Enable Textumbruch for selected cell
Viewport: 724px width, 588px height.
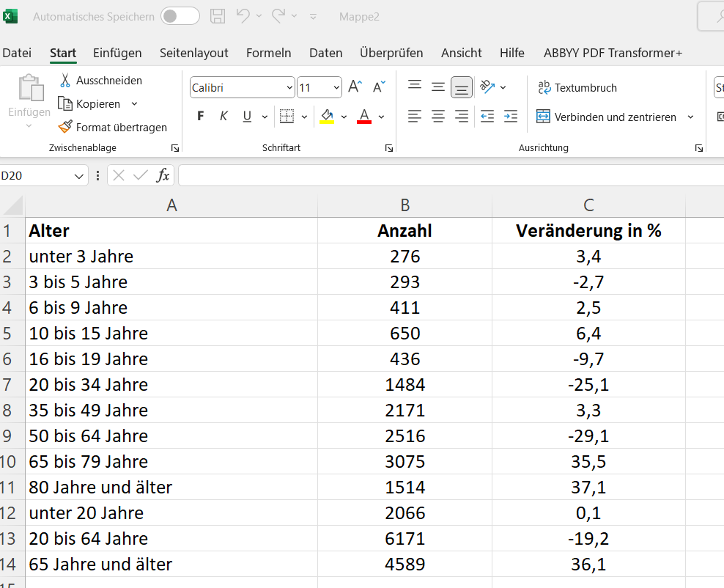(577, 87)
